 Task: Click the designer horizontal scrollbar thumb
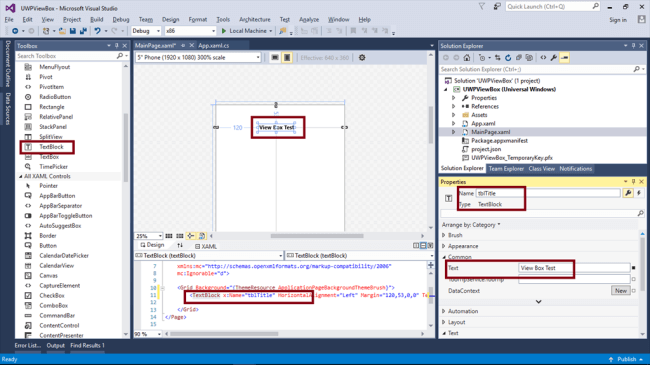coord(317,236)
